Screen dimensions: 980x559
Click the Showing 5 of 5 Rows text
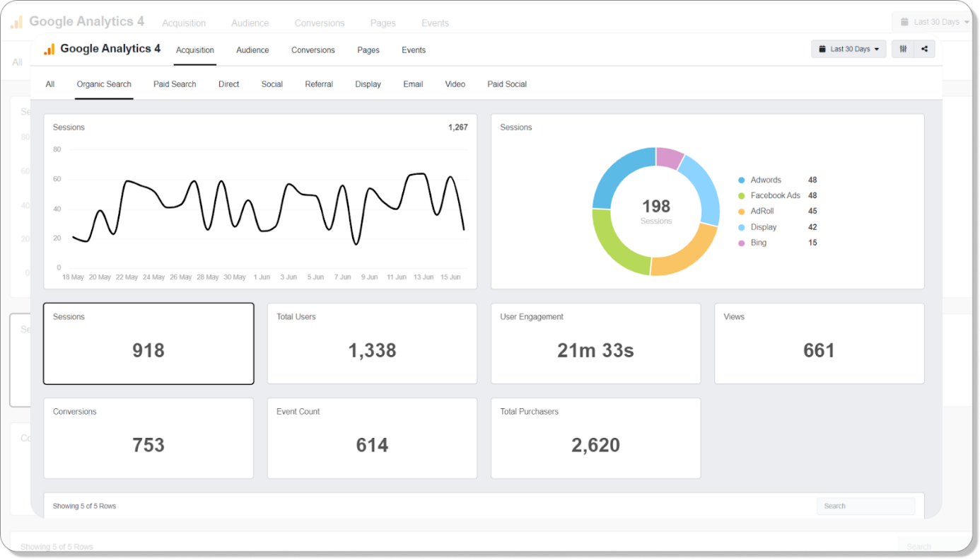(84, 506)
